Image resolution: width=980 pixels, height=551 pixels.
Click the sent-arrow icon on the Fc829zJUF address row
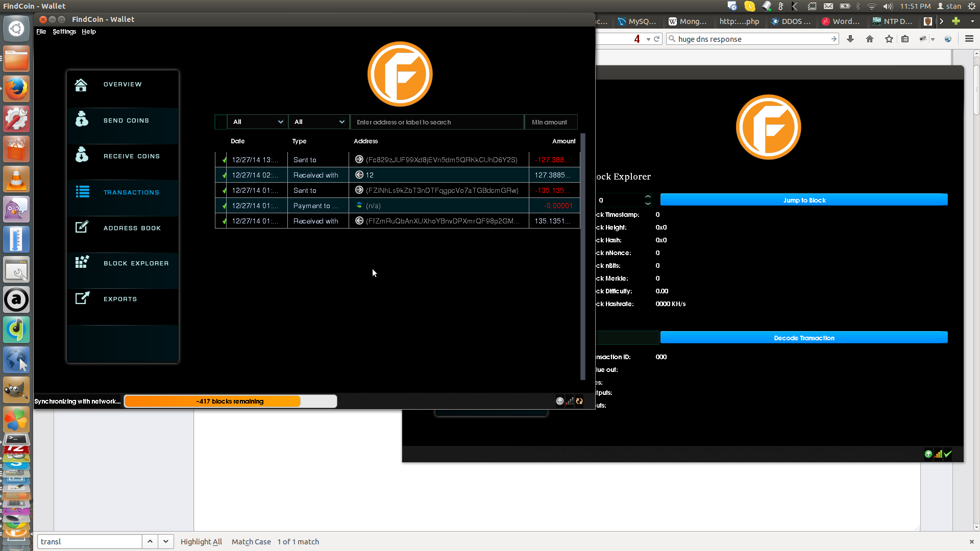tap(359, 159)
